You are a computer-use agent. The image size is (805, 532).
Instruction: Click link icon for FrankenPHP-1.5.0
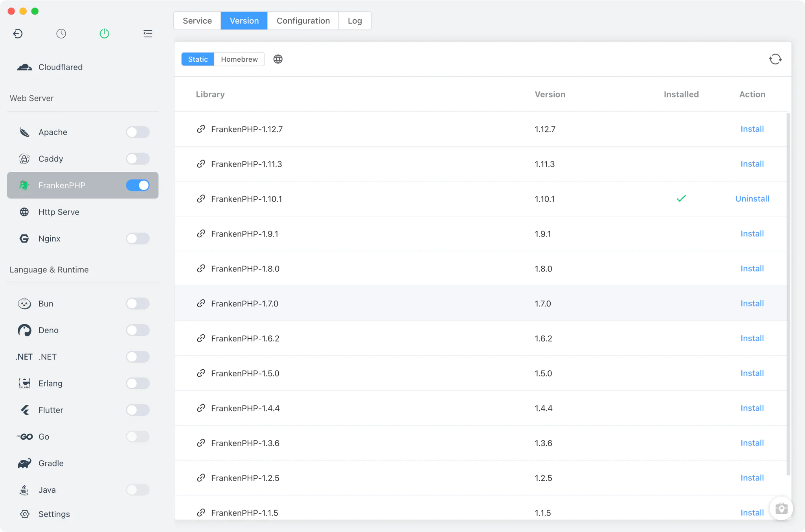click(201, 373)
